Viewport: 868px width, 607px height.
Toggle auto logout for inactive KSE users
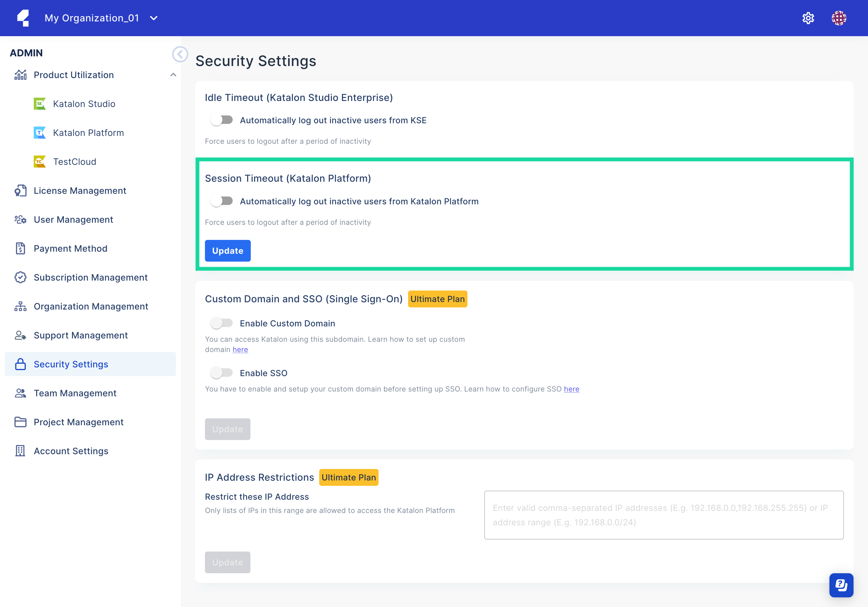click(x=222, y=120)
